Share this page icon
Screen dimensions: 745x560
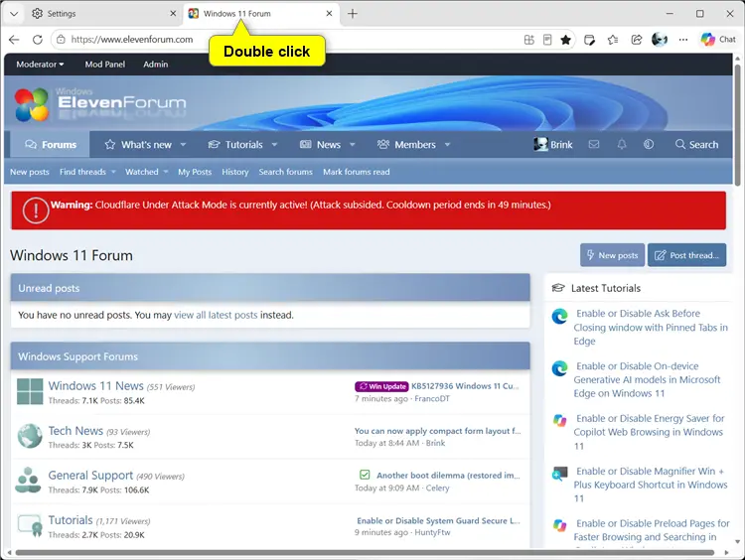pos(636,40)
